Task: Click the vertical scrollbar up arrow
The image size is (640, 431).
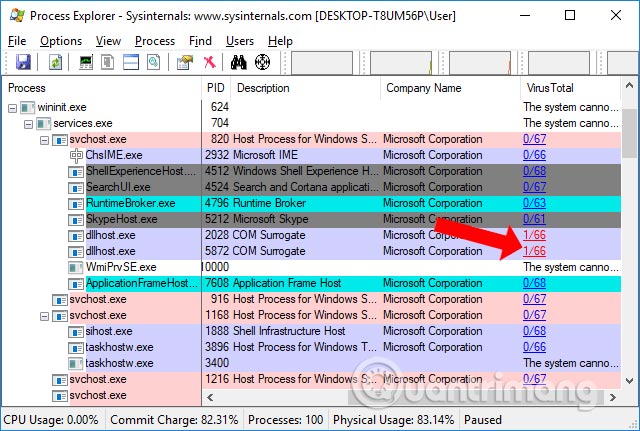Action: (x=629, y=86)
